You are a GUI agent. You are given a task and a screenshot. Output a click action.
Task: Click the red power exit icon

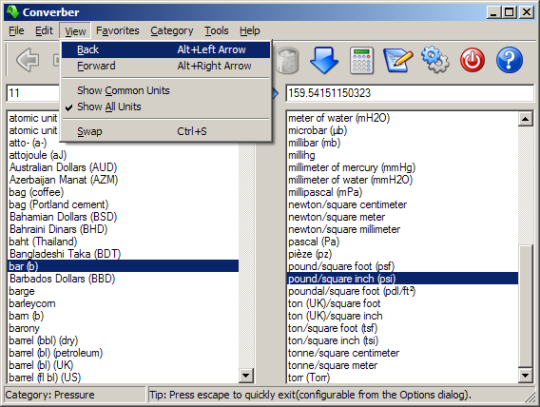click(472, 60)
